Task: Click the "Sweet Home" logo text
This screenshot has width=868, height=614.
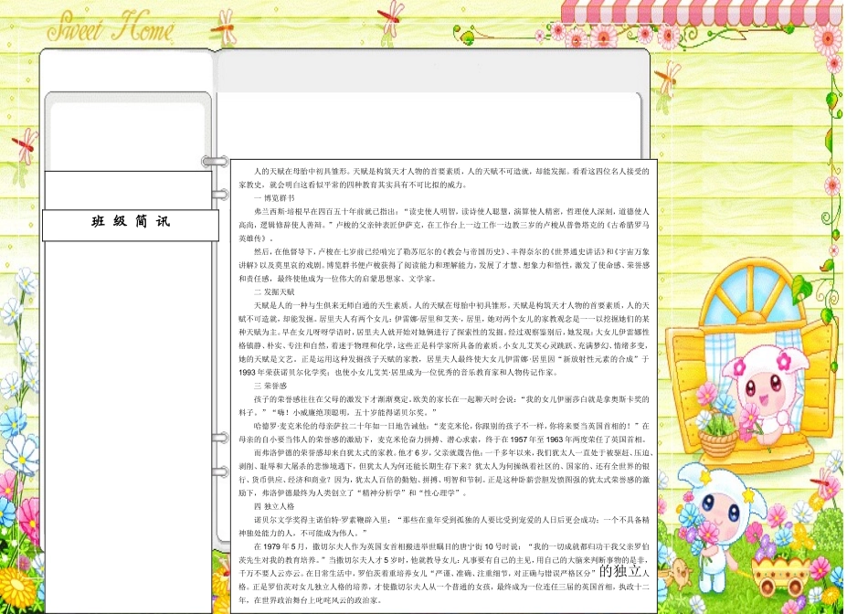Action: [x=111, y=26]
